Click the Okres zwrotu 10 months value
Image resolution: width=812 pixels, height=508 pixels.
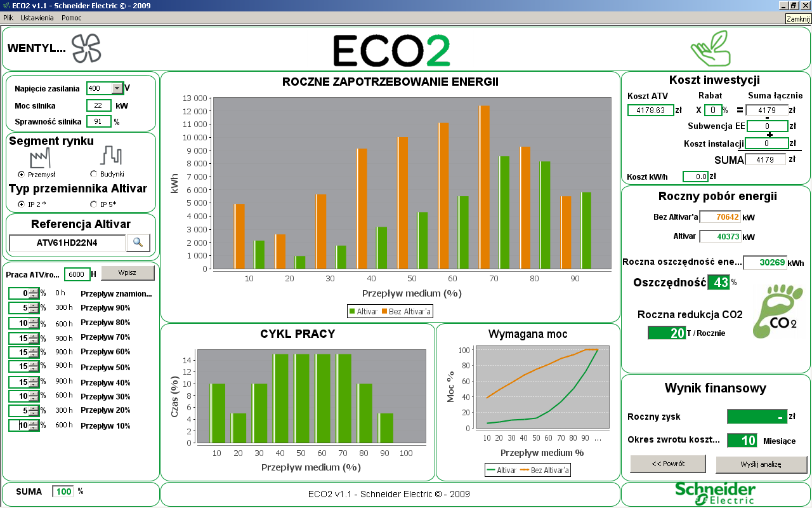742,441
